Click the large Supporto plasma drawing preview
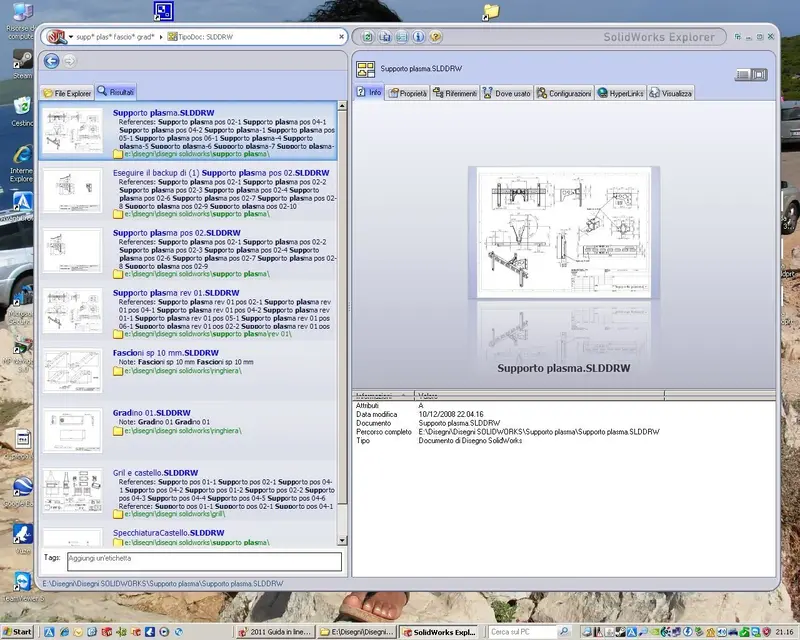Viewport: 800px width, 640px height. 564,232
